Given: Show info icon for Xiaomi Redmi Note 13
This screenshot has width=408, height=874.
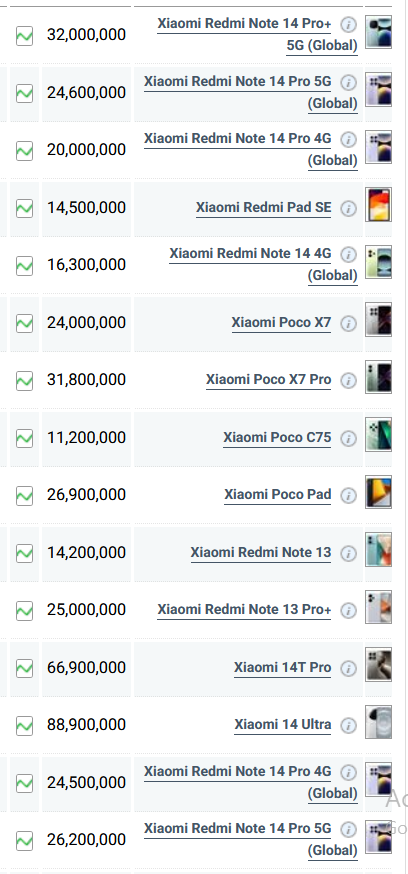Looking at the screenshot, I should [348, 553].
